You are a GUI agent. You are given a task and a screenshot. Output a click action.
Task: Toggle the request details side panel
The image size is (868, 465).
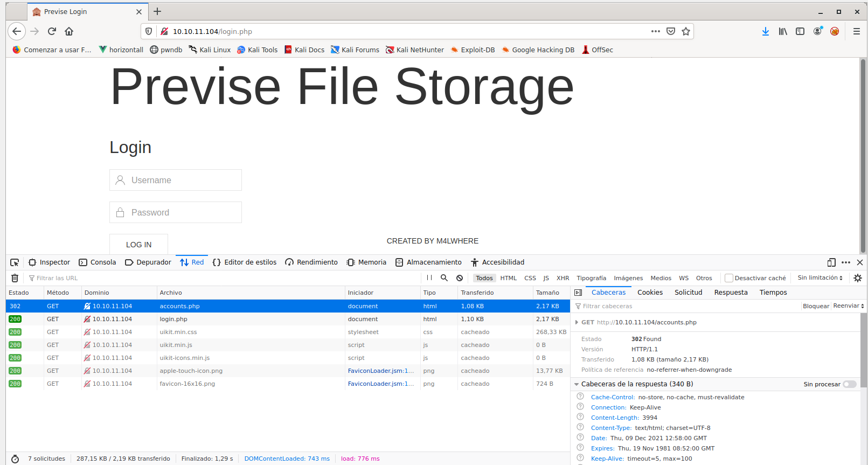point(578,293)
